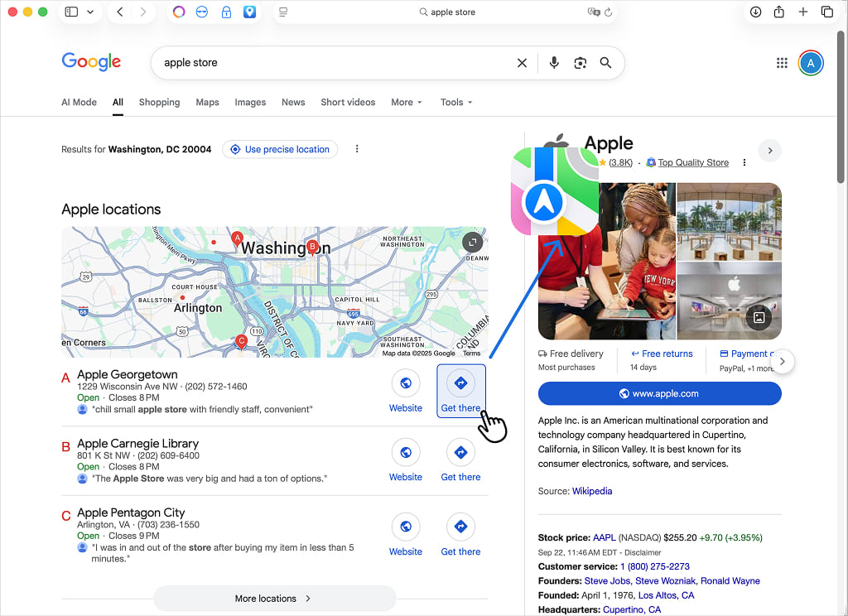The width and height of the screenshot is (848, 616).
Task: Open the Google apps grid
Action: 782,63
